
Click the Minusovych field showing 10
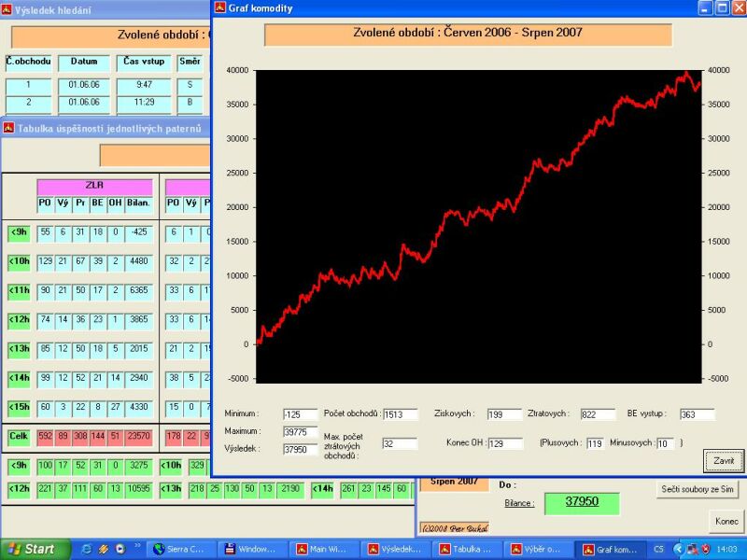[x=666, y=444]
